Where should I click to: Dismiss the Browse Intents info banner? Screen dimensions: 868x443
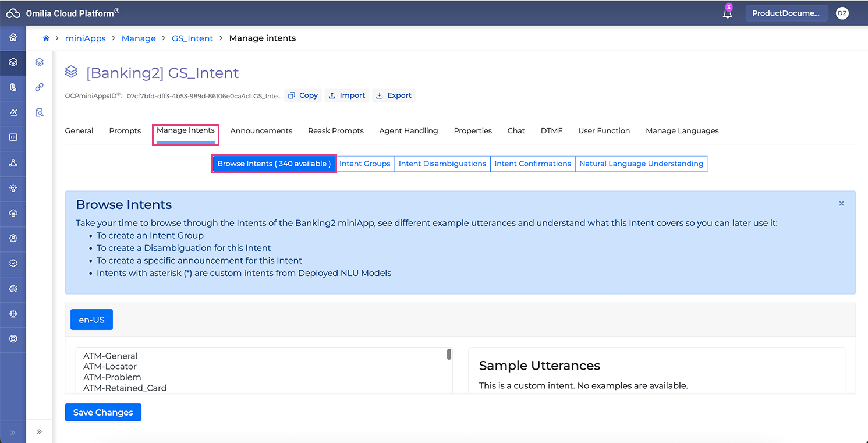(x=841, y=204)
